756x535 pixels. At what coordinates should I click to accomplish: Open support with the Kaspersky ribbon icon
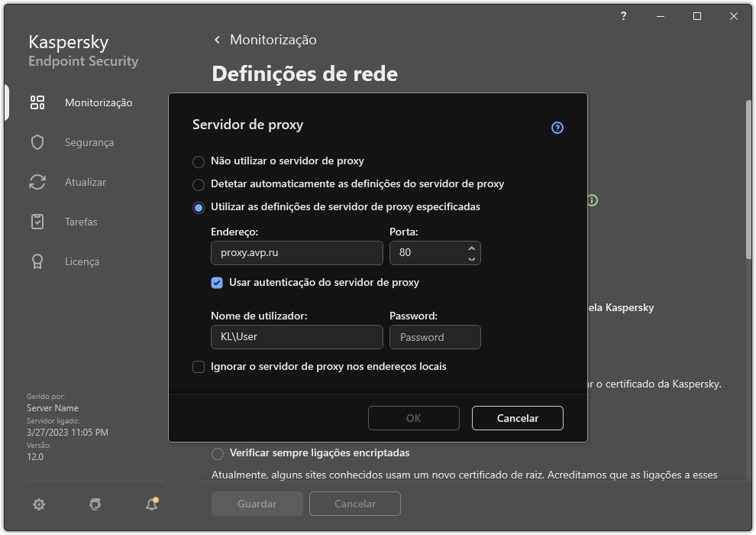[95, 504]
